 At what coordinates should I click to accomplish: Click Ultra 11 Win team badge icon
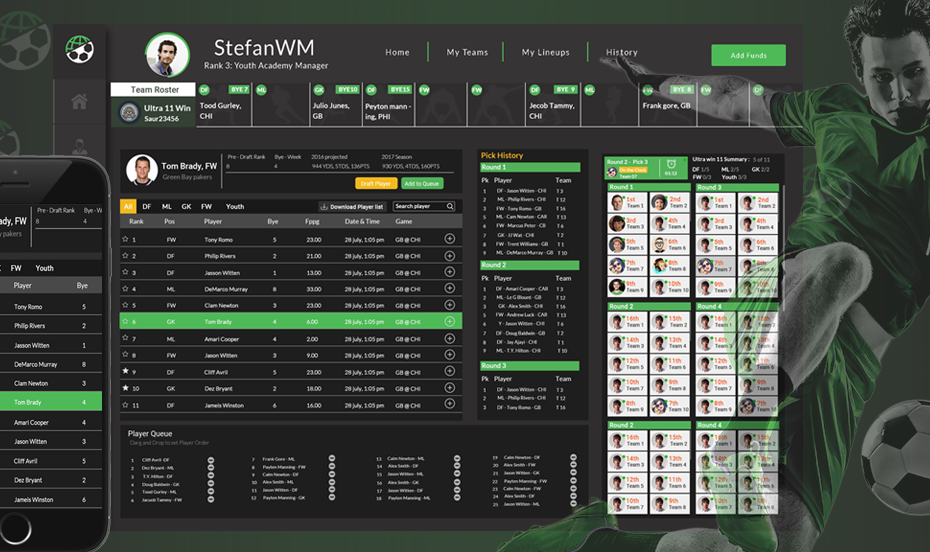tap(129, 112)
